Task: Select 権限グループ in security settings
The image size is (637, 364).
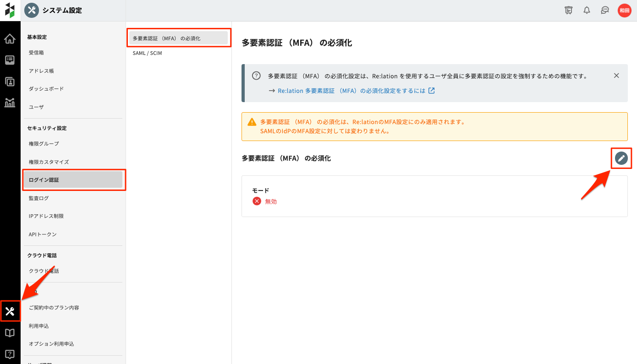Action: pos(44,144)
